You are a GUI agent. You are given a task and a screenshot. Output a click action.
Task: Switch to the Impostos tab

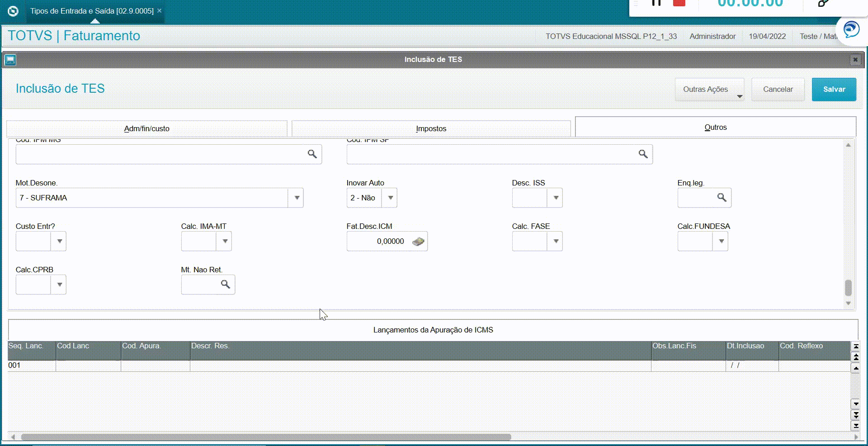click(x=431, y=128)
